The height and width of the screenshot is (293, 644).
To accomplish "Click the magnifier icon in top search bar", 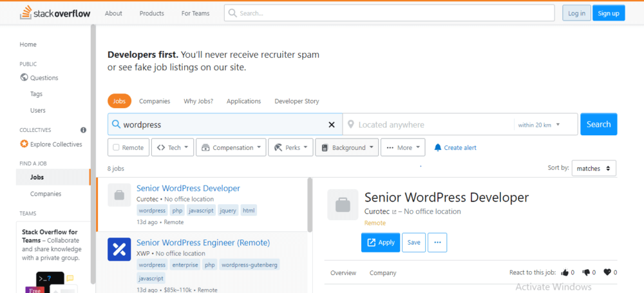I will pos(232,13).
